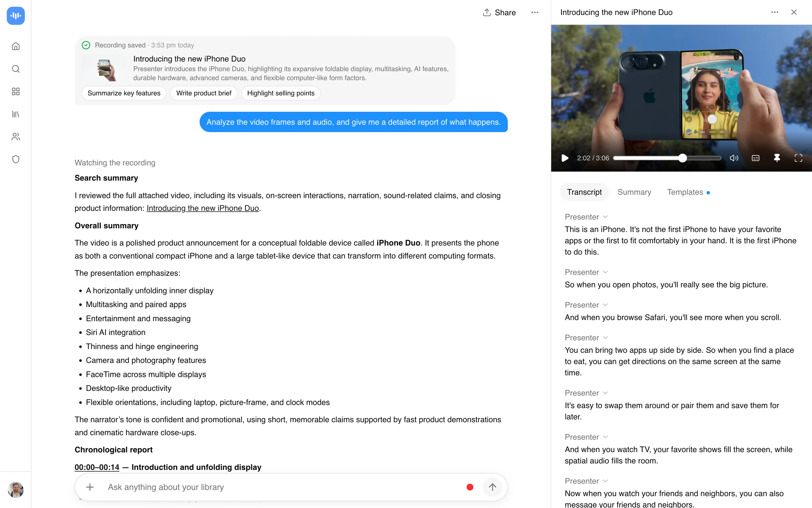Viewport: 812px width, 508px height.
Task: Switch to the Summary tab
Action: coord(634,192)
